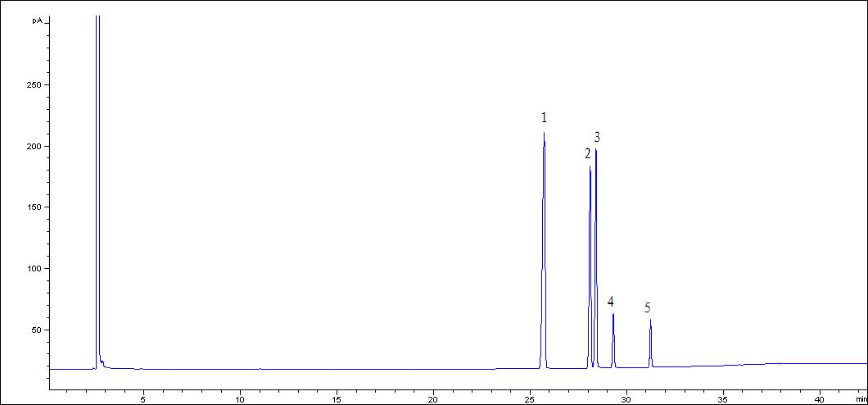Click the 50 value on the y-axis
Screen dimensions: 868x405
[x=37, y=330]
